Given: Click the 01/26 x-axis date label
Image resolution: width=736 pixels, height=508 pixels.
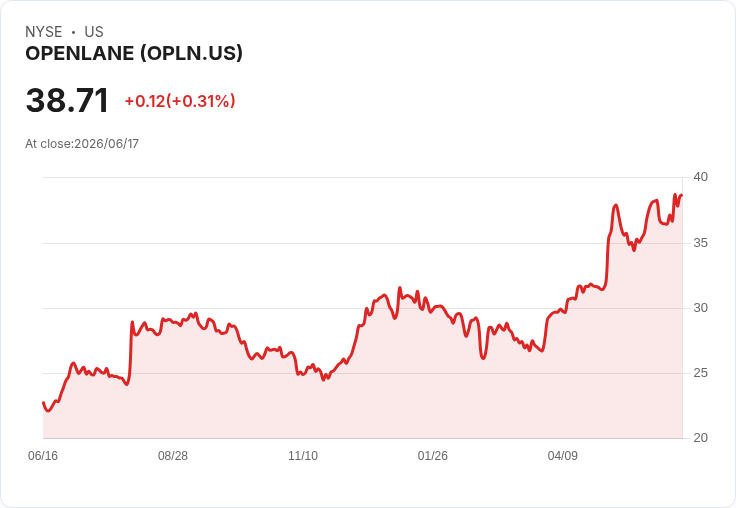Looking at the screenshot, I should (432, 455).
